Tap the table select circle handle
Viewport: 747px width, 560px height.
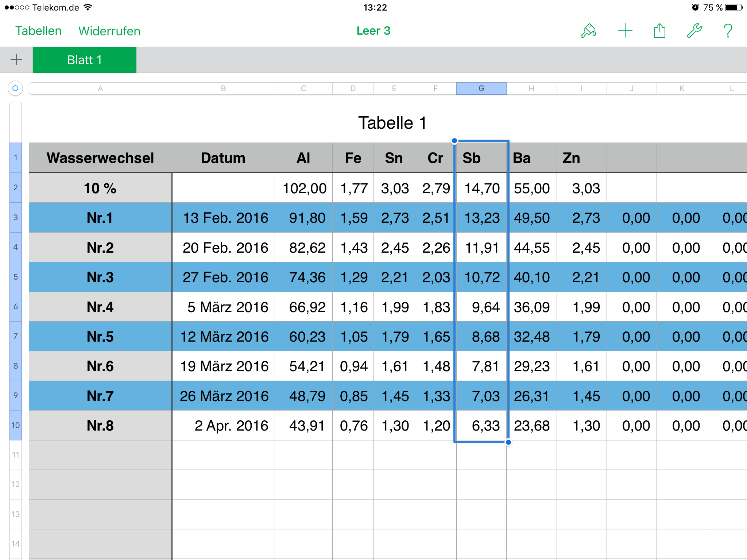click(x=15, y=88)
